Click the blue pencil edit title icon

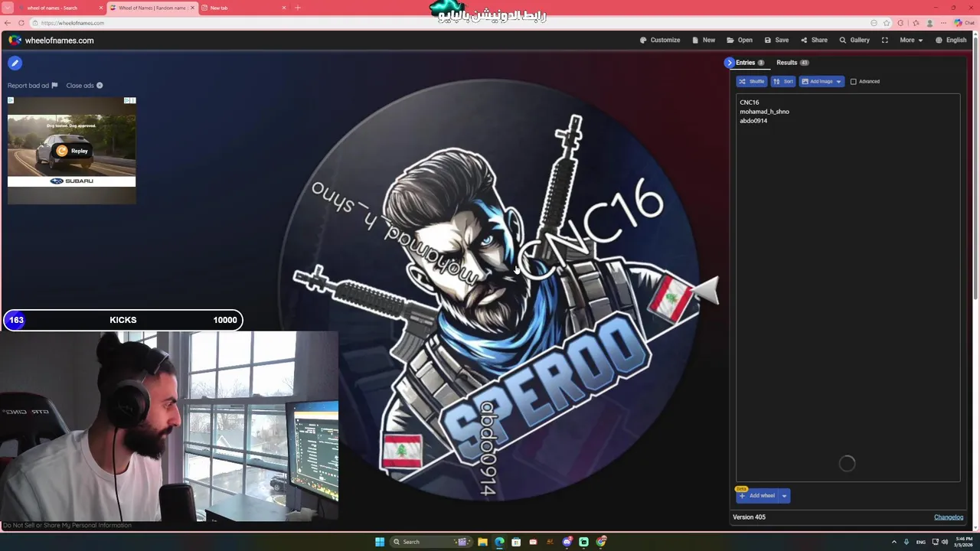point(15,64)
